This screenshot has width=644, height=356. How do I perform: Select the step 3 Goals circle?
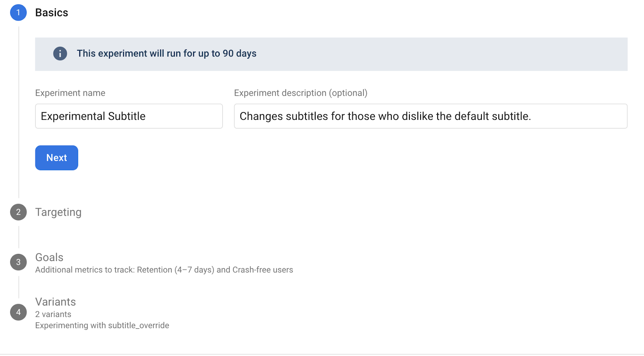pos(18,262)
